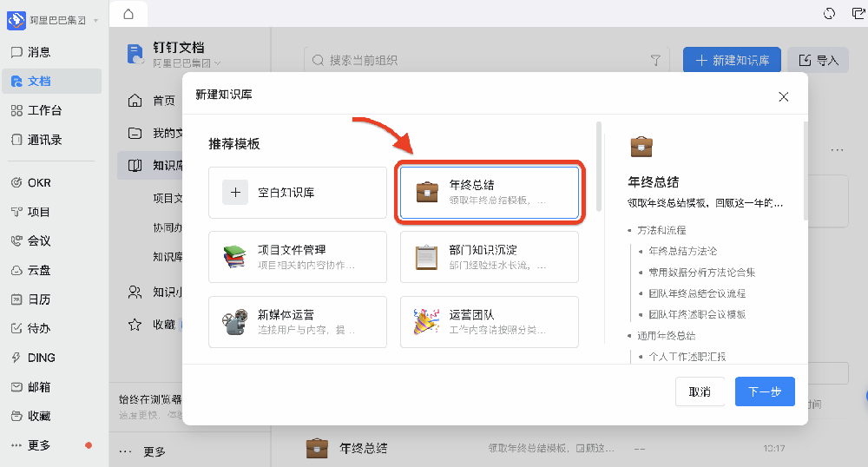This screenshot has height=467, width=868.
Task: Click 导入 button
Action: tap(819, 60)
